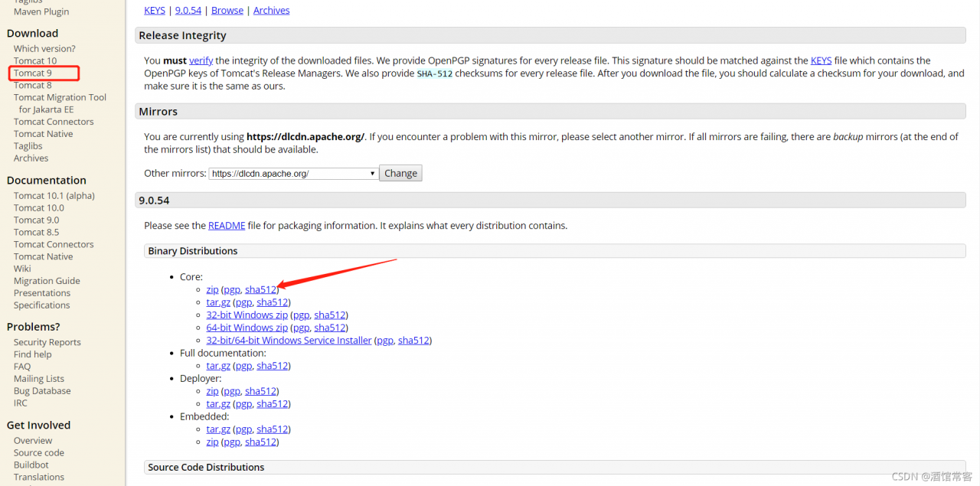980x486 pixels.
Task: Open the Source code link in sidebar
Action: pos(39,453)
